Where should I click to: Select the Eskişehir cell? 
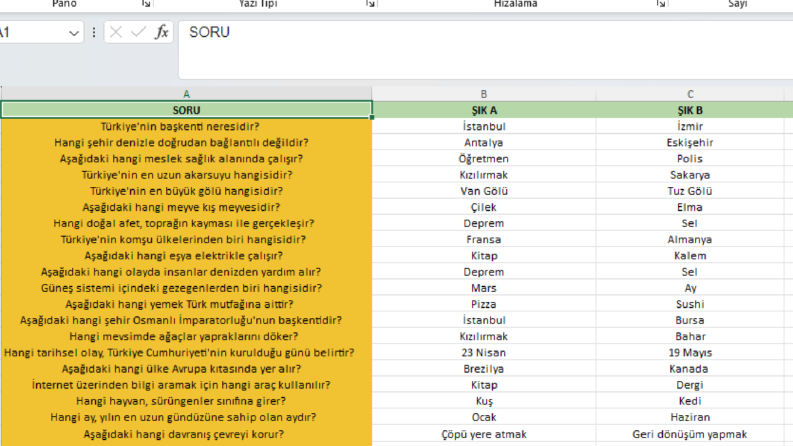[690, 142]
